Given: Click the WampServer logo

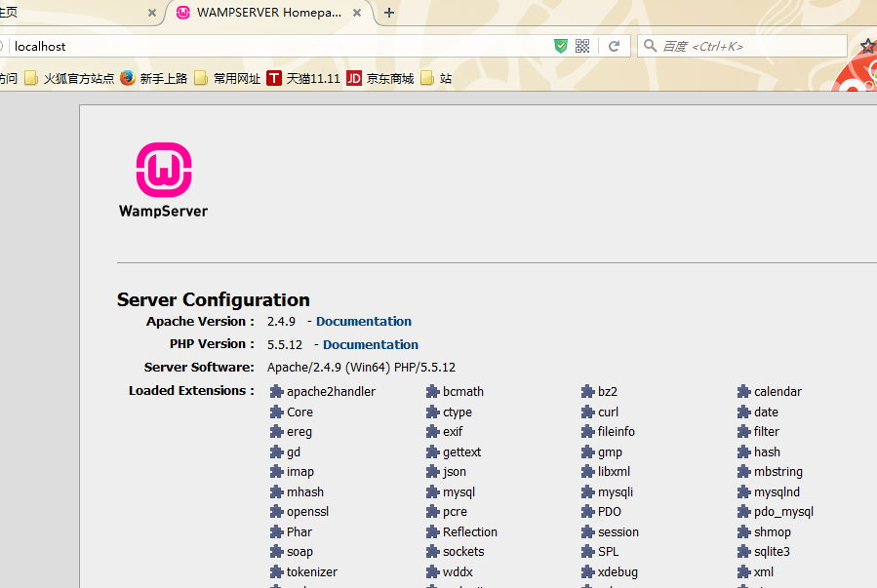Looking at the screenshot, I should (x=163, y=180).
